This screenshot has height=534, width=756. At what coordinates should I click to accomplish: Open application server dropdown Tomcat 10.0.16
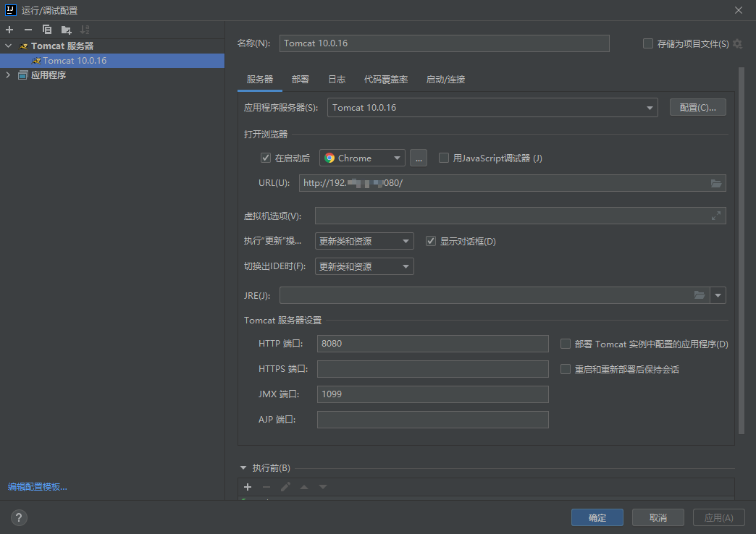point(492,108)
